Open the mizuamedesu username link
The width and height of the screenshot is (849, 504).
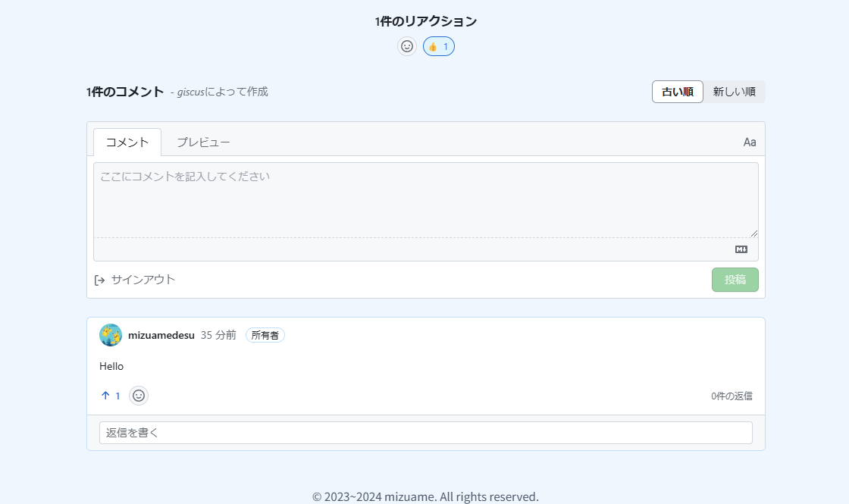161,335
